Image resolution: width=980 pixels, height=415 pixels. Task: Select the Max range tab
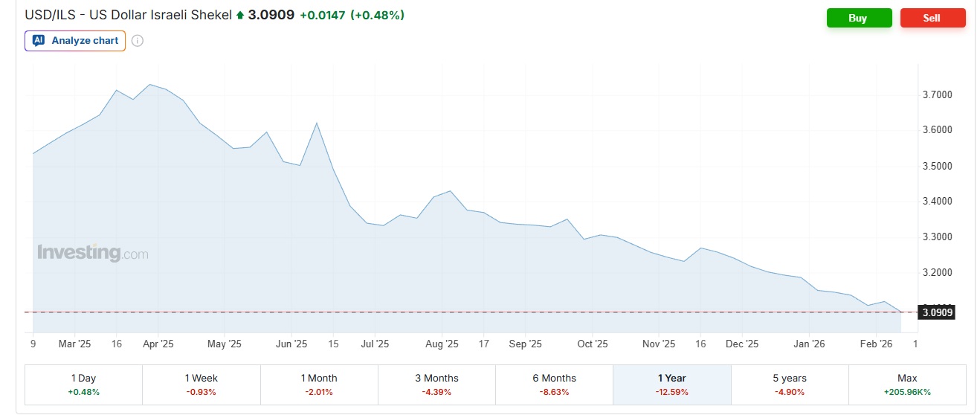coord(907,385)
